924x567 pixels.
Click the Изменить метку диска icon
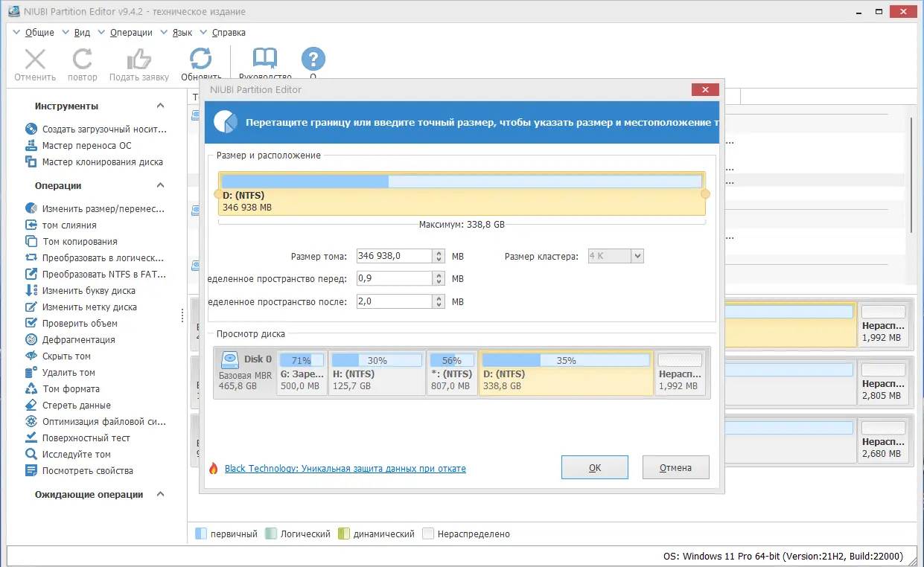point(31,307)
